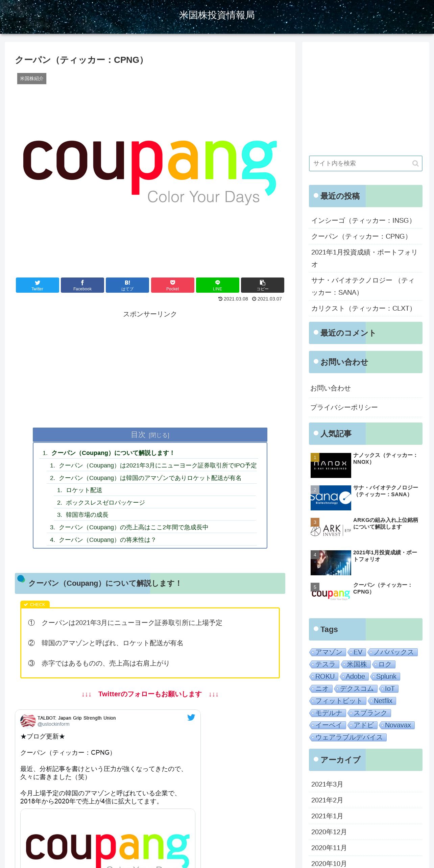
Task: Click the search magnifier icon
Action: click(x=415, y=164)
